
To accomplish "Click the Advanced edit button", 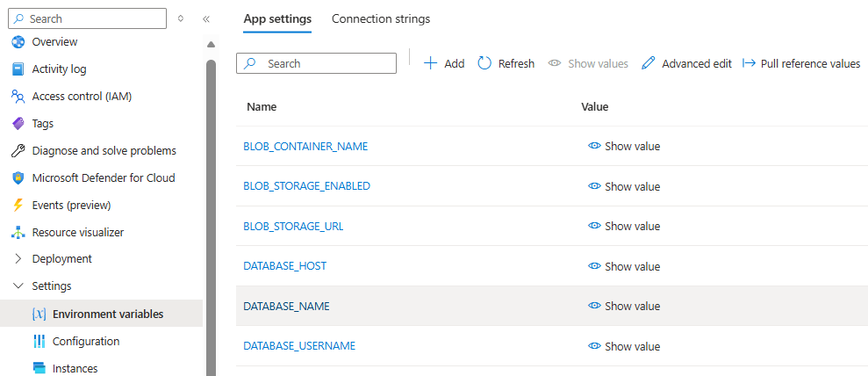I will tap(686, 63).
